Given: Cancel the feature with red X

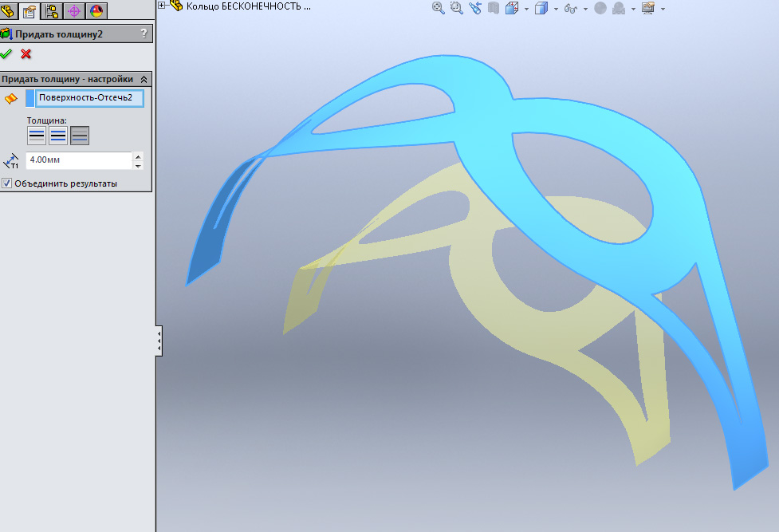Looking at the screenshot, I should tap(26, 54).
